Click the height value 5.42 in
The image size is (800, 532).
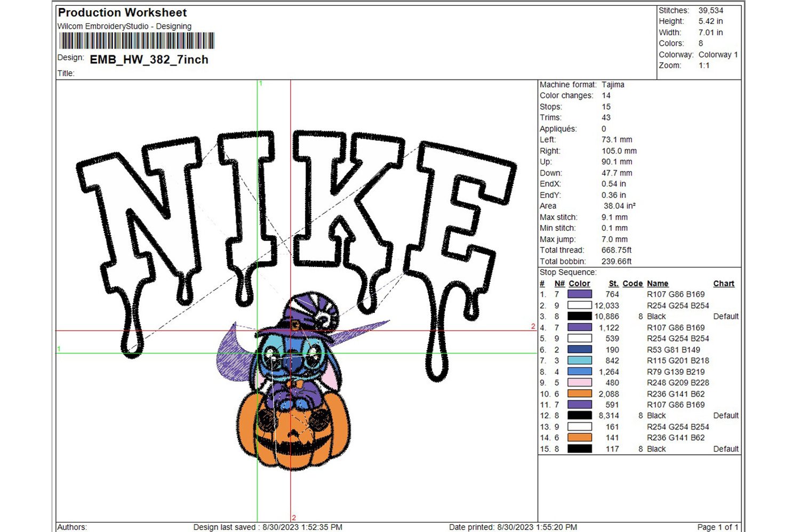coord(711,21)
